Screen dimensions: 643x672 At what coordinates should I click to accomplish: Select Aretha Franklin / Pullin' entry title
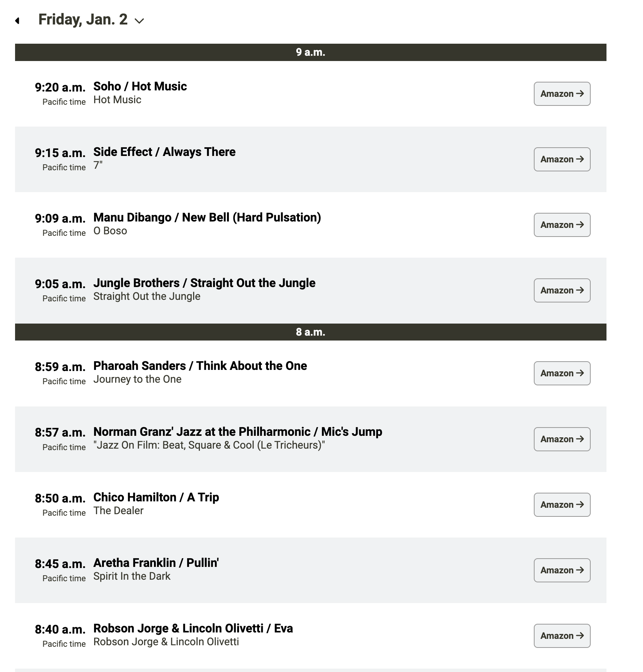[156, 563]
